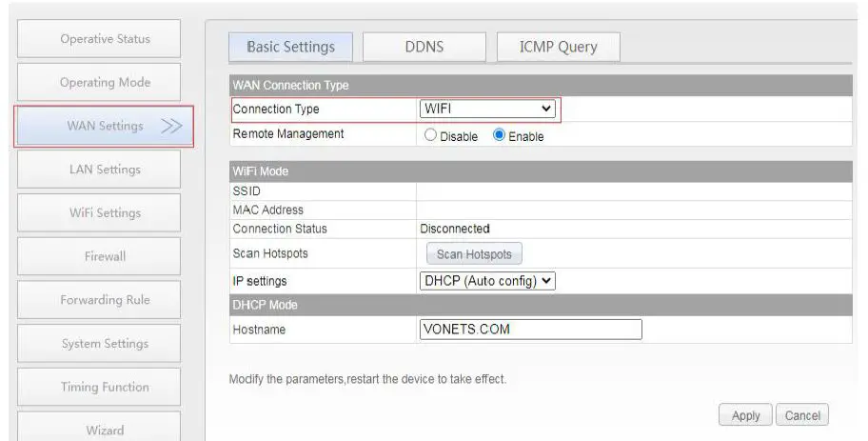The width and height of the screenshot is (868, 441).
Task: Go to LAN Settings
Action: tap(105, 170)
